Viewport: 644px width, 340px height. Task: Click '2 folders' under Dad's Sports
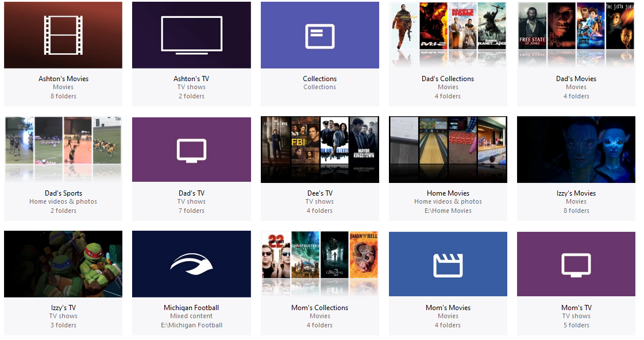coord(63,211)
